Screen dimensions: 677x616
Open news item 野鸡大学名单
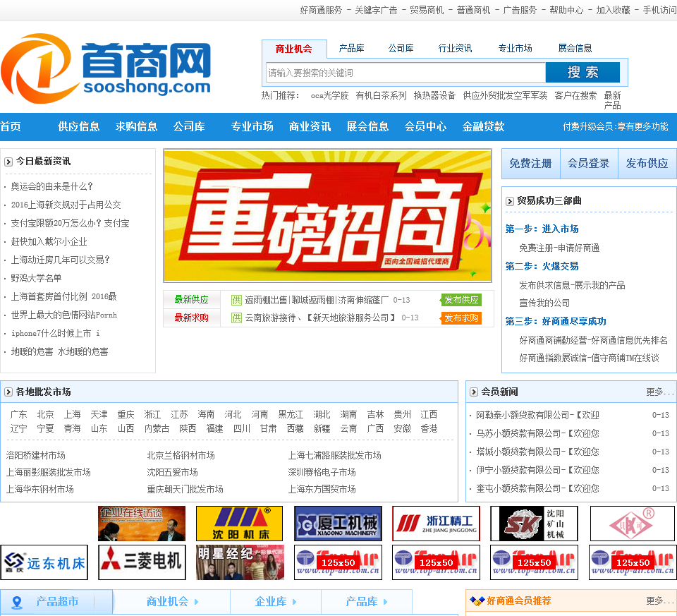pos(36,278)
